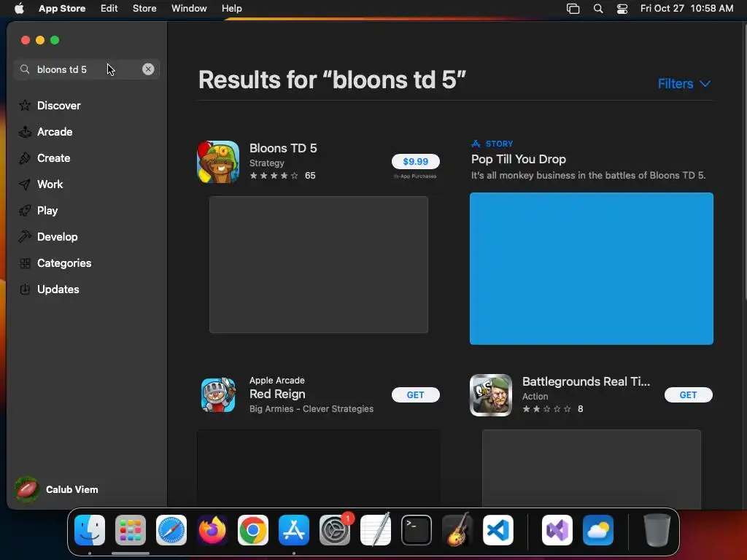The height and width of the screenshot is (560, 747).
Task: Open the Arcade joystick icon
Action: click(25, 132)
